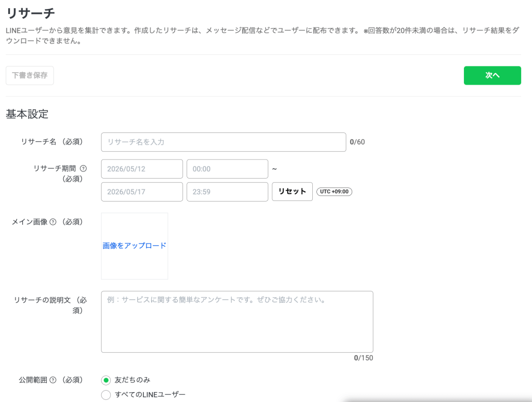The width and height of the screenshot is (532, 402).
Task: Click the 基本設定 section heading
Action: 27,114
